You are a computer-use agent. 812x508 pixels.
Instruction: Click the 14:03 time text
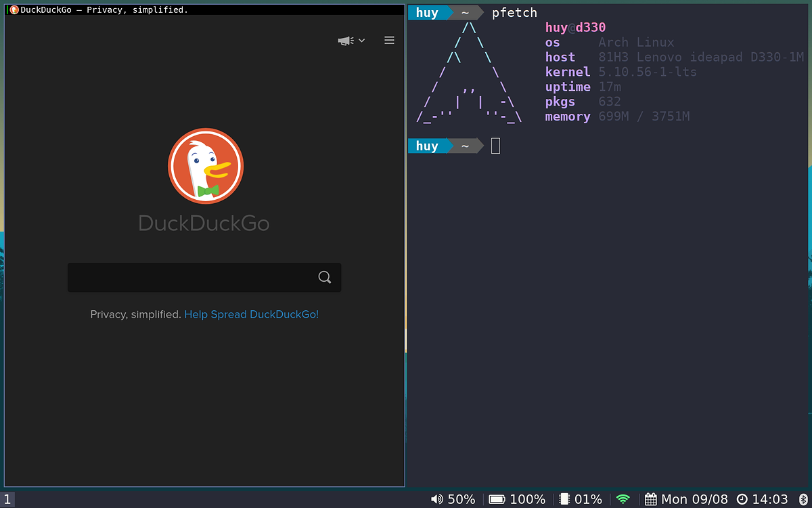(x=770, y=499)
